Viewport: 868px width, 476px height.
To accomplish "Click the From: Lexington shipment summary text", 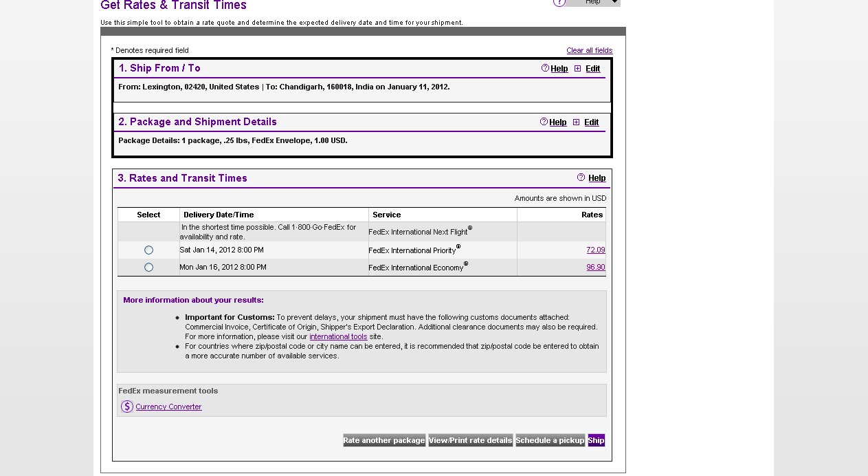I will pos(284,87).
